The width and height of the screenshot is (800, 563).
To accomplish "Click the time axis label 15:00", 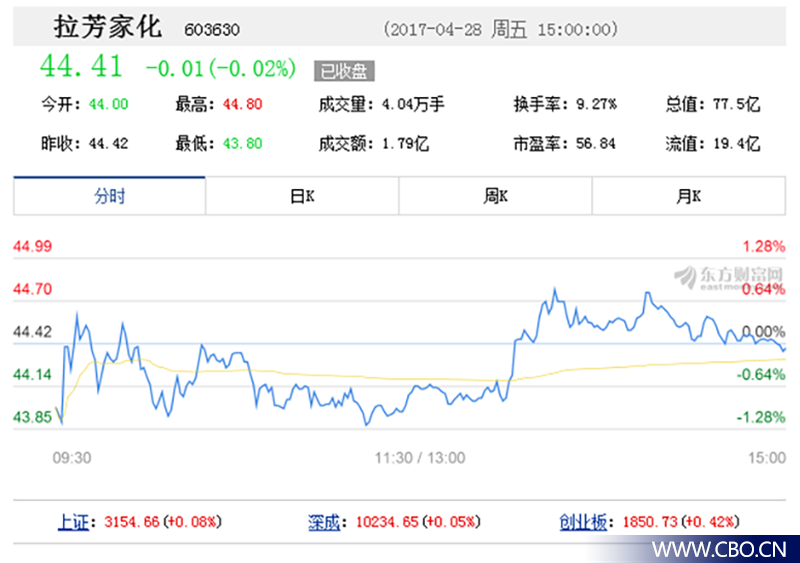I will (767, 458).
